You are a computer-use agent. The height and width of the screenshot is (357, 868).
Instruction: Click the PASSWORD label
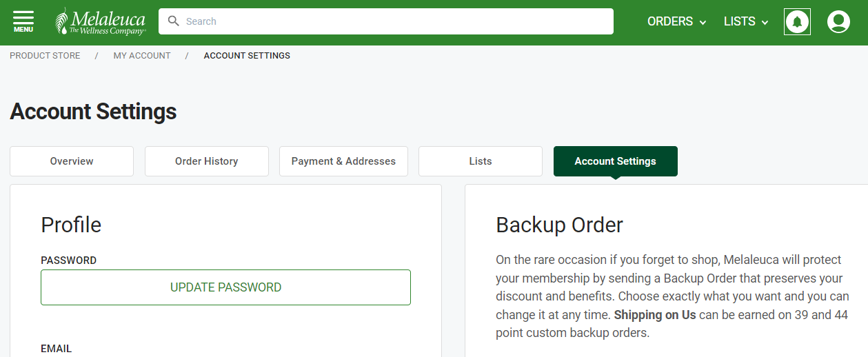pos(69,261)
